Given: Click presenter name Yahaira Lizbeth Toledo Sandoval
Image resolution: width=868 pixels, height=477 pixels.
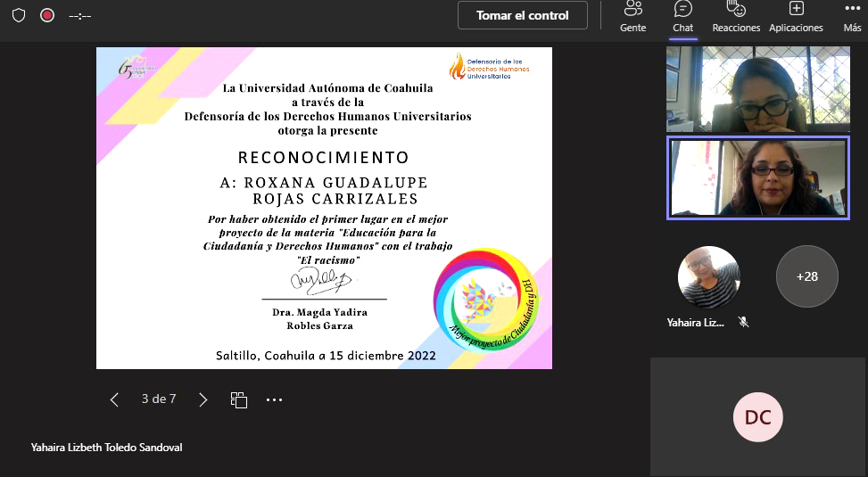Looking at the screenshot, I should 106,448.
